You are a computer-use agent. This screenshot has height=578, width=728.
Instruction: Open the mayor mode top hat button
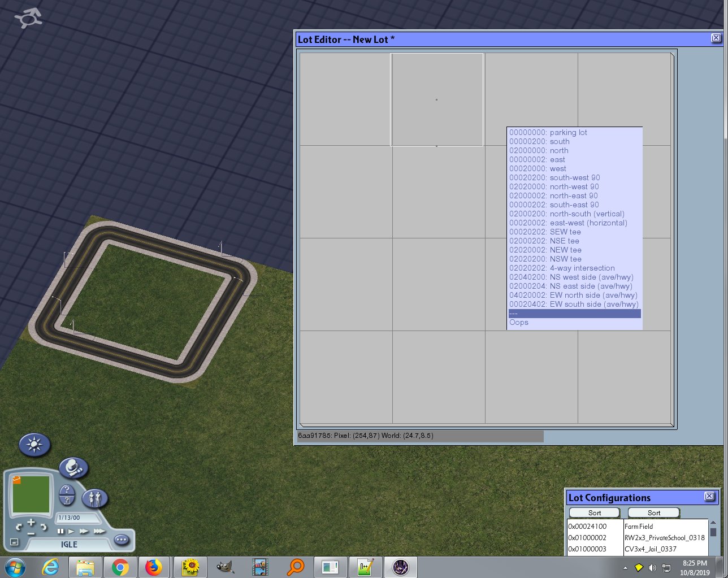tap(73, 468)
